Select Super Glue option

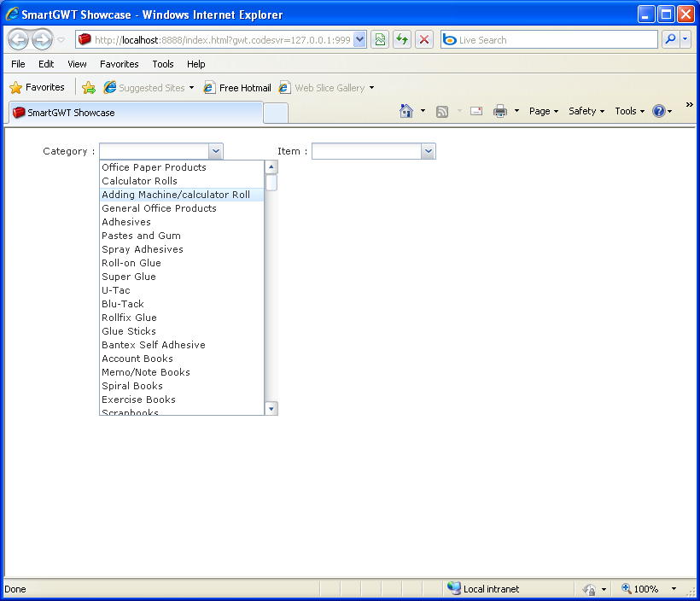pos(182,277)
